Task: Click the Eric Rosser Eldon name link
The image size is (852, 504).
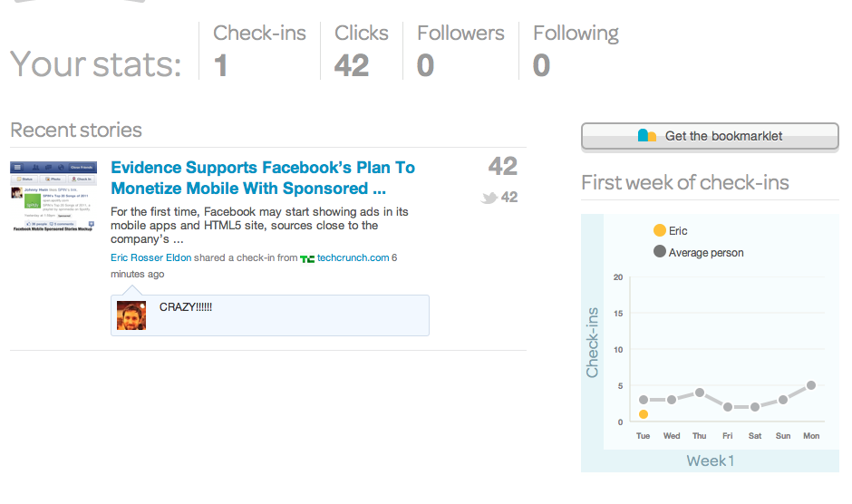Action: click(x=150, y=258)
